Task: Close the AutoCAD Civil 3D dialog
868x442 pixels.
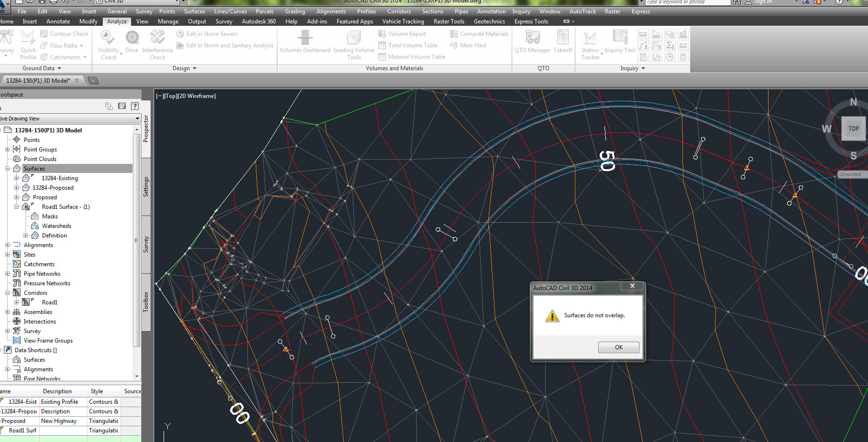Action: click(x=632, y=286)
